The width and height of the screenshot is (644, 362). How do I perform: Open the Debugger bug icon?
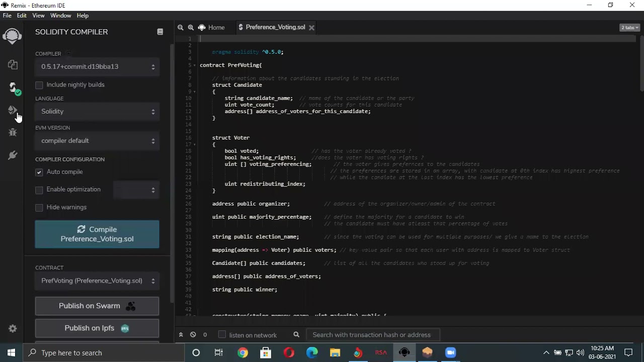(x=13, y=132)
